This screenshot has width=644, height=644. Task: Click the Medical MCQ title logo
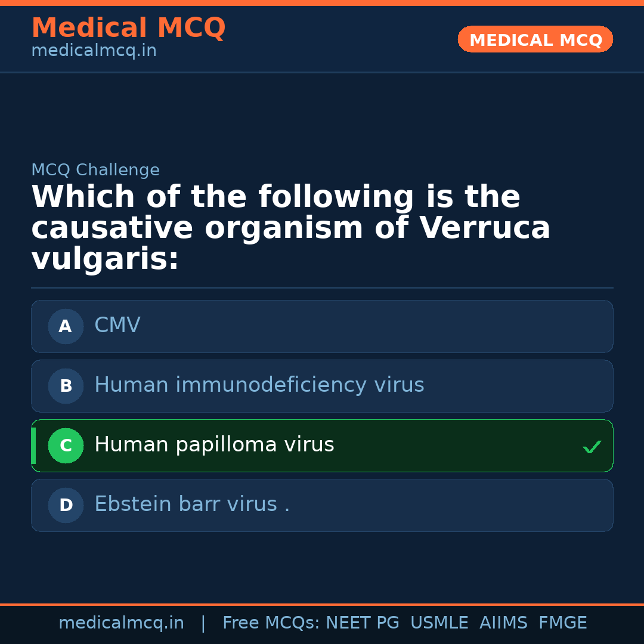(128, 28)
